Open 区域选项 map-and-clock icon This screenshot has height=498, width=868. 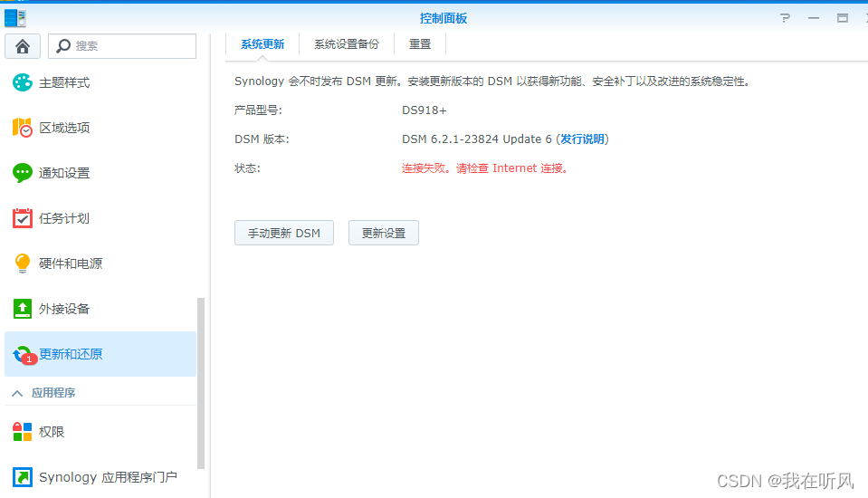point(22,128)
